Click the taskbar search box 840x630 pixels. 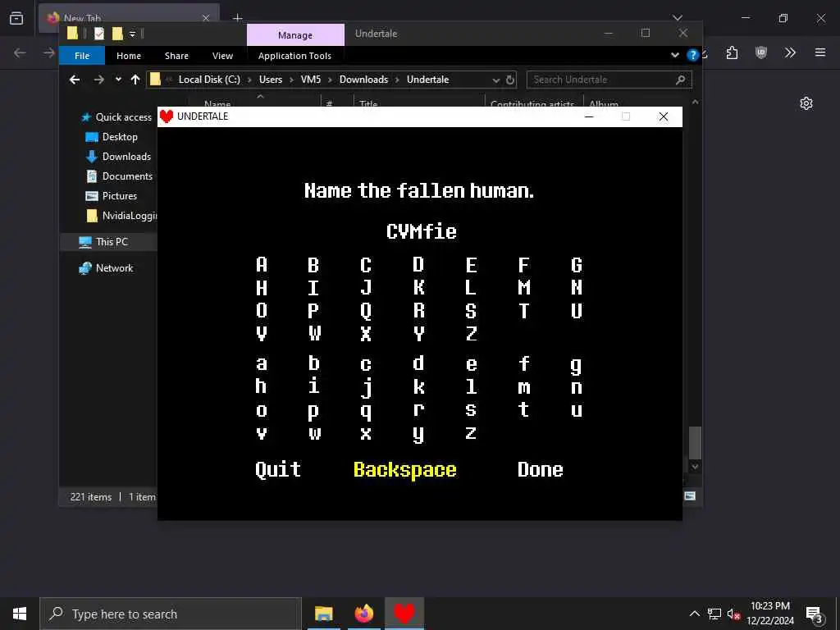(x=171, y=614)
